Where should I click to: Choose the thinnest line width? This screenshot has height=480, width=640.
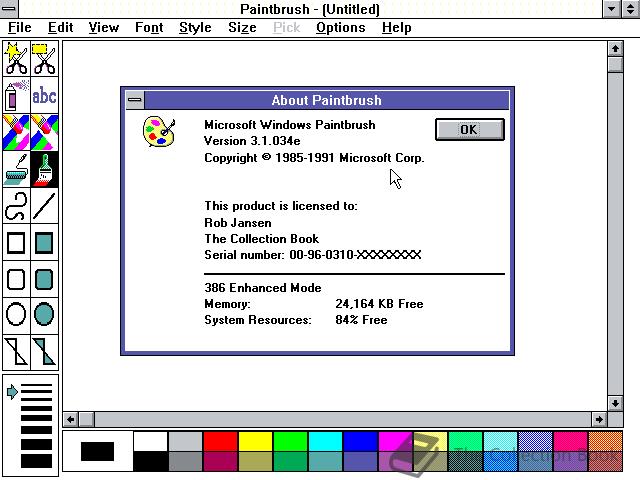36,385
